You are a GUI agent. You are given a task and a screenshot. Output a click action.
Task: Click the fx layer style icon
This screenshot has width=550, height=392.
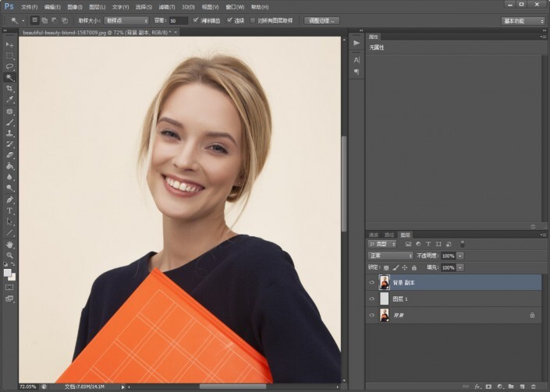(477, 387)
